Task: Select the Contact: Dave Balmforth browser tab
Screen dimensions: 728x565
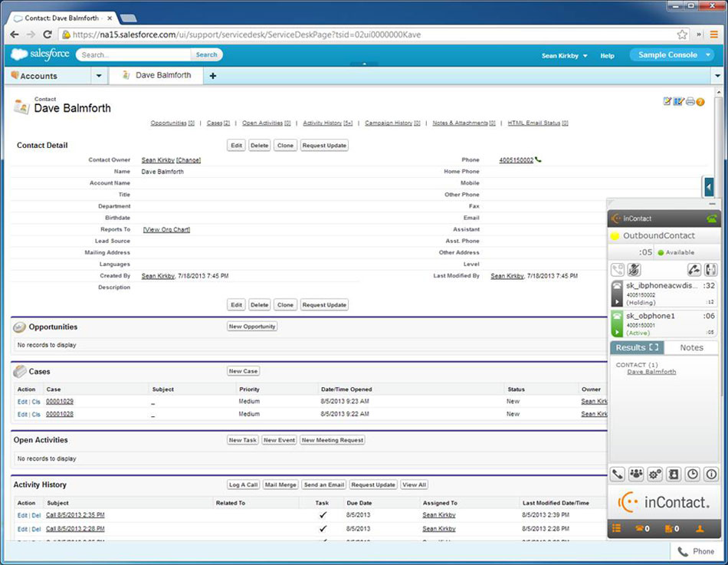Action: [63, 18]
